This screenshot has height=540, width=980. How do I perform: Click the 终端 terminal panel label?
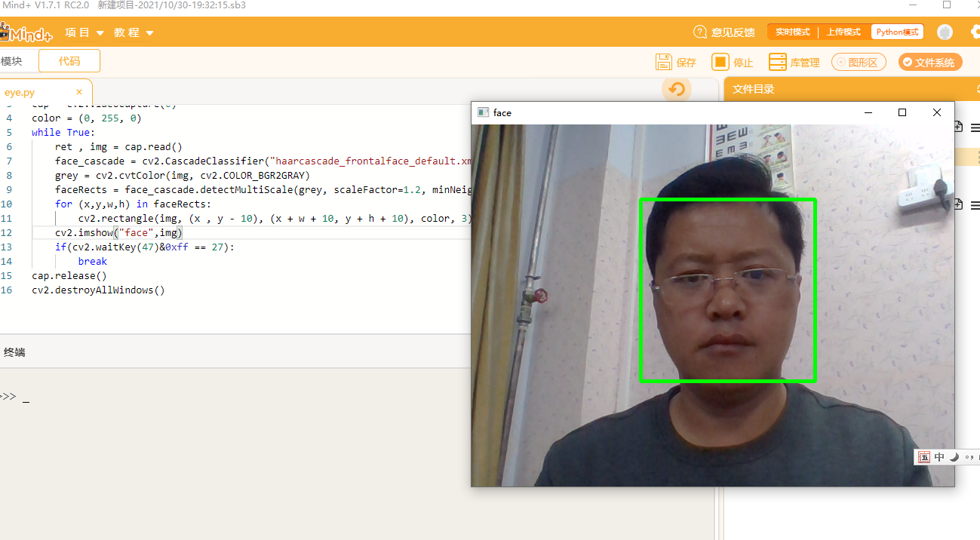click(x=14, y=352)
